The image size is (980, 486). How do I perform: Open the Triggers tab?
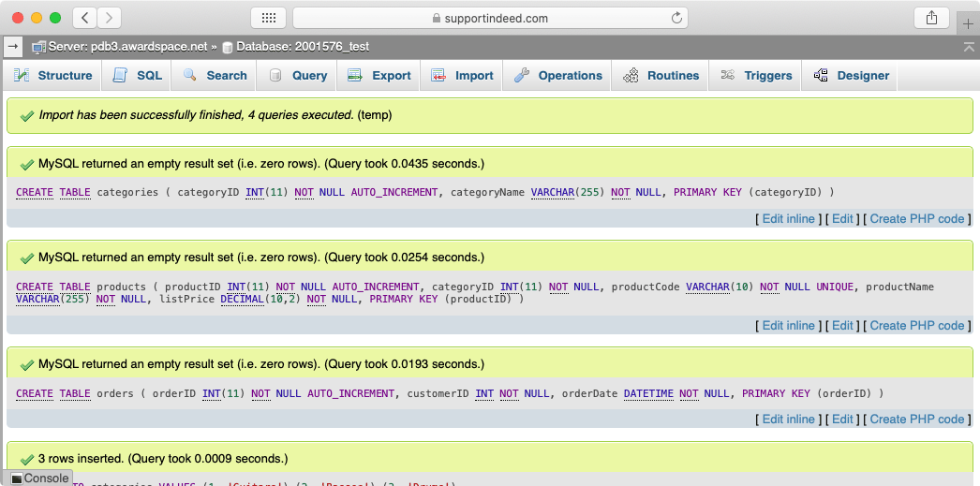click(x=757, y=76)
